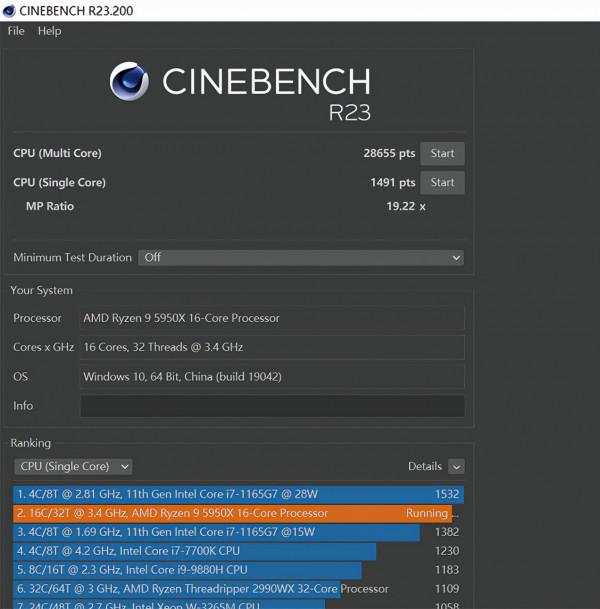Select the Core i7-1165G7 @15W ranking row
Viewport: 600px width, 609px height.
pos(238,532)
